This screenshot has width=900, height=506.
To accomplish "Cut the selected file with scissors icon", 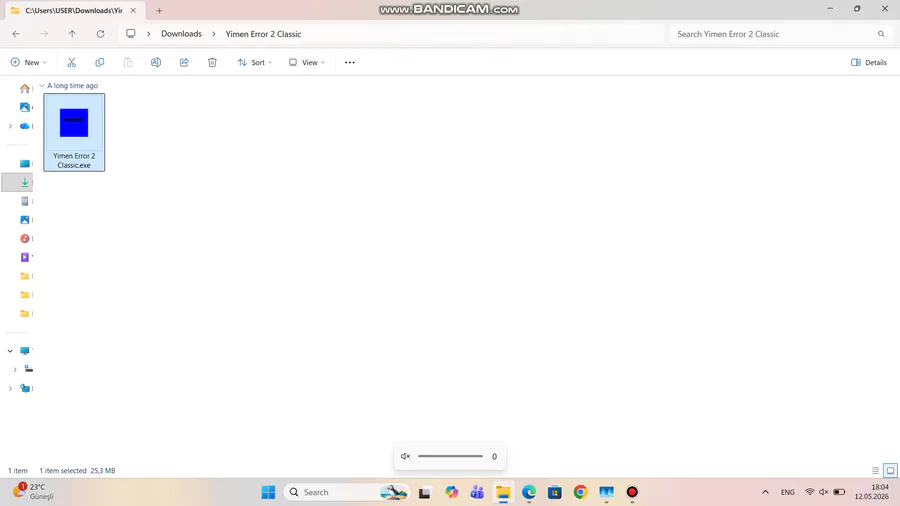I will (x=71, y=62).
